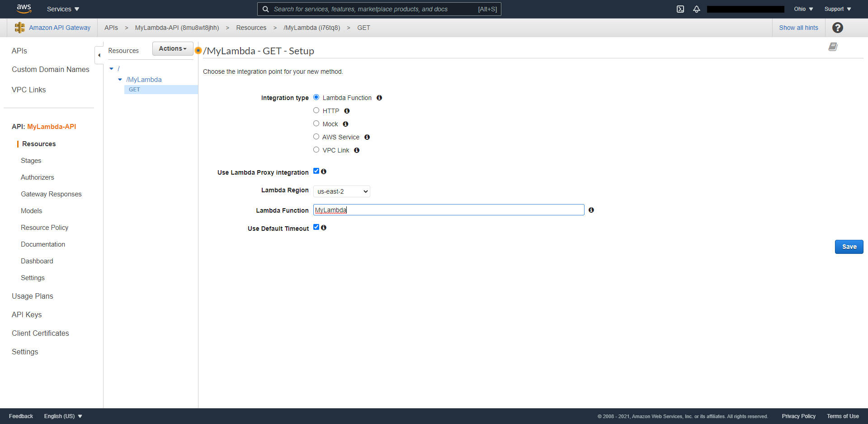Select Mock integration type
Viewport: 868px width, 424px height.
316,124
